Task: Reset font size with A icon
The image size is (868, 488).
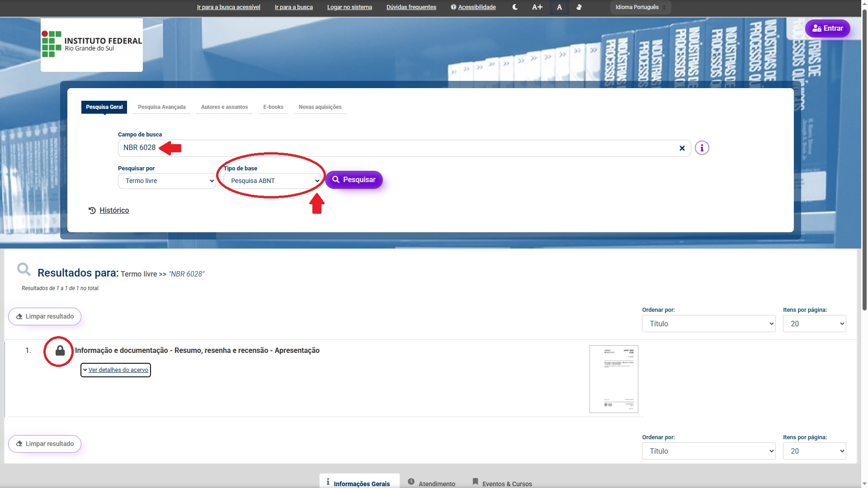Action: (559, 7)
